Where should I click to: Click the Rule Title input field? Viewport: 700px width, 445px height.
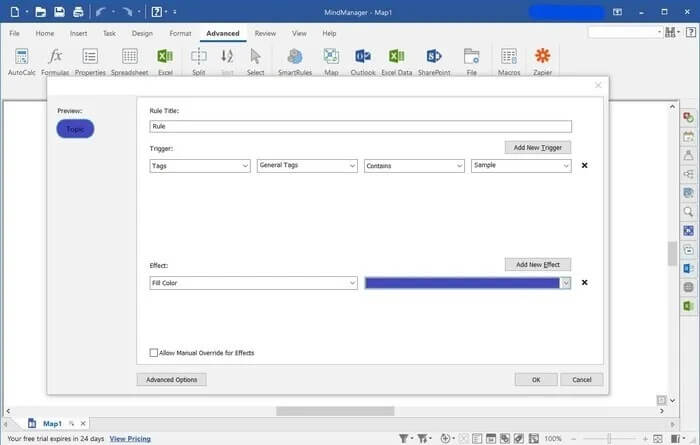click(x=360, y=126)
